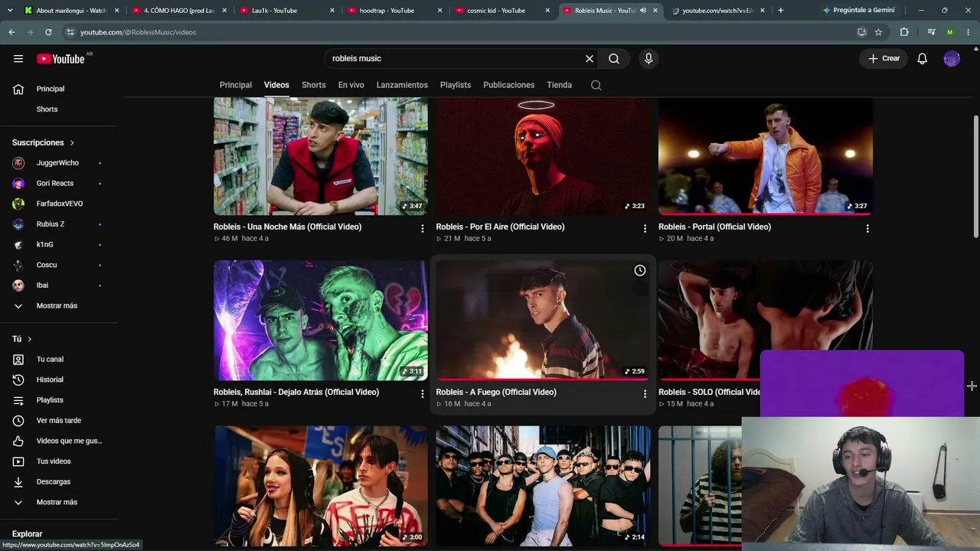Open the browser tab search dropdown
The image size is (980, 551).
click(x=10, y=11)
